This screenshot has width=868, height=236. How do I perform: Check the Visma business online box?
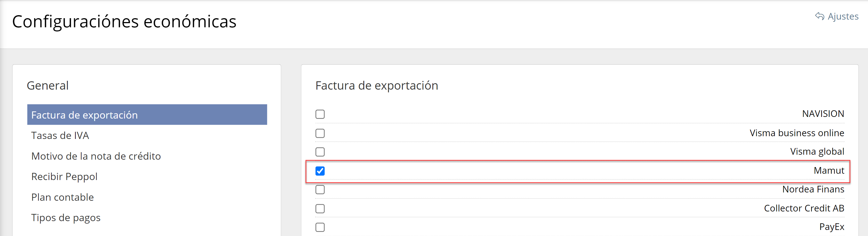(320, 133)
